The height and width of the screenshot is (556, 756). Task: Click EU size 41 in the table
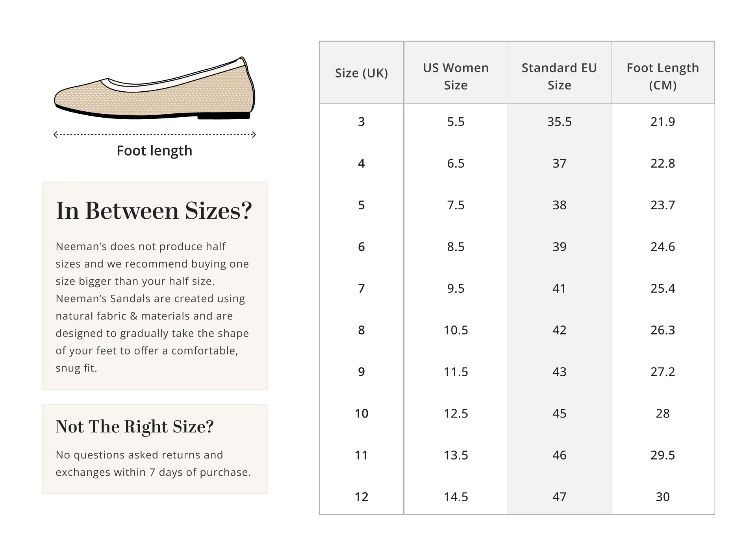[x=559, y=288]
